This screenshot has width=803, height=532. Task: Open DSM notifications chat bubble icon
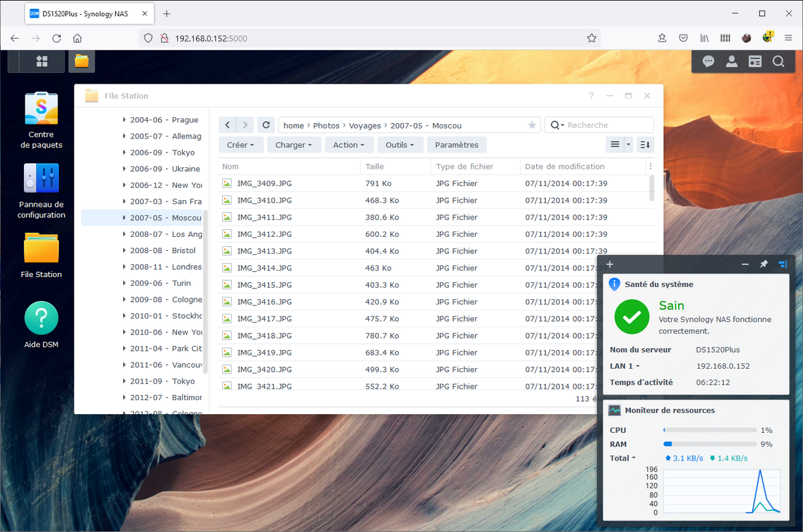coord(709,62)
